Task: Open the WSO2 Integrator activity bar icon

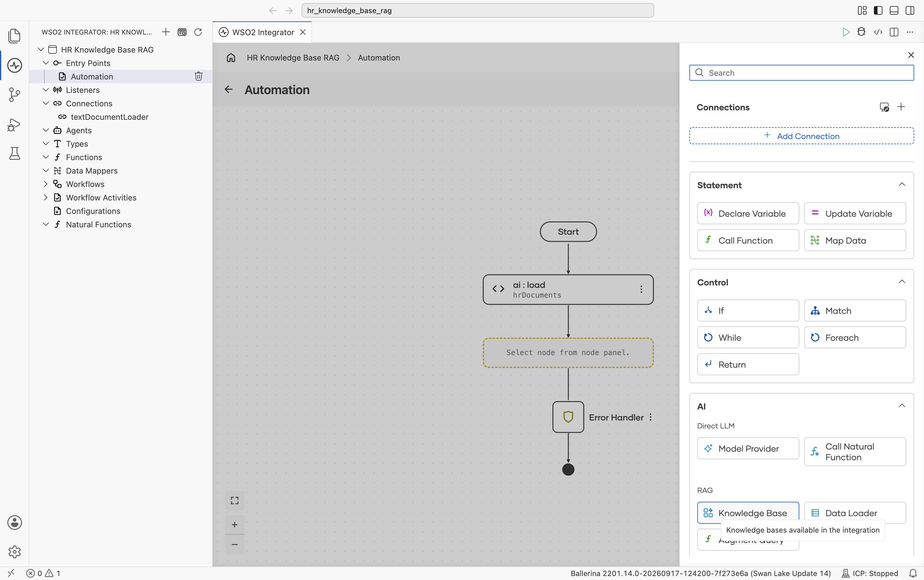Action: click(x=14, y=65)
